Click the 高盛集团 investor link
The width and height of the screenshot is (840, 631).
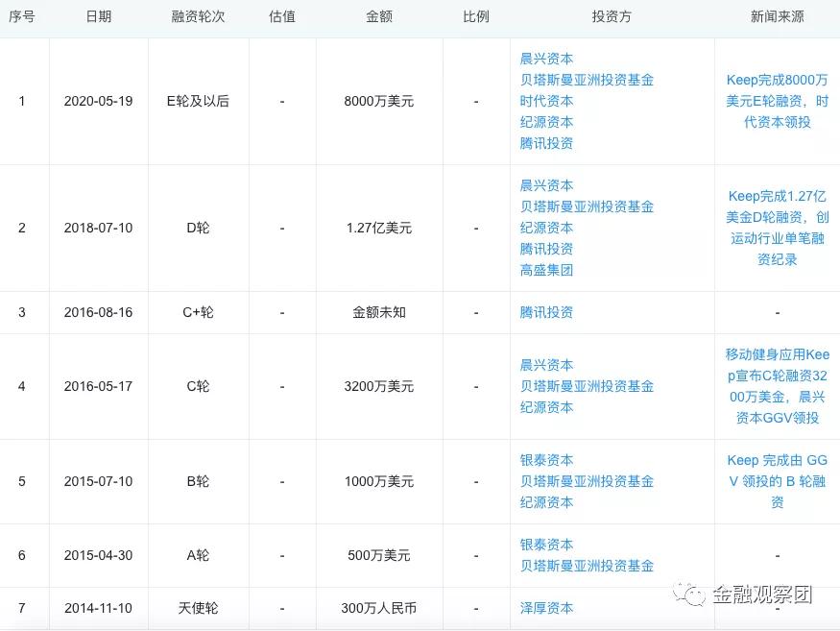coord(547,271)
